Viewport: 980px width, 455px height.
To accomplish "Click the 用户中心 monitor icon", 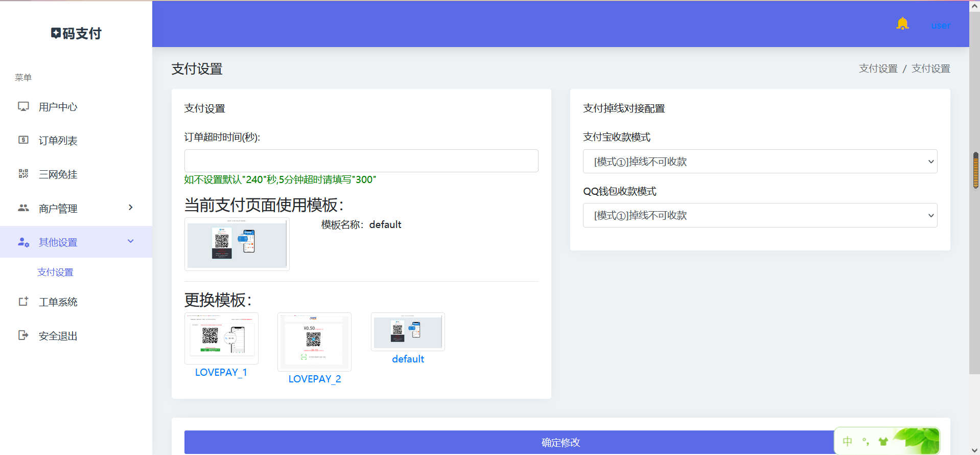I will tap(24, 106).
